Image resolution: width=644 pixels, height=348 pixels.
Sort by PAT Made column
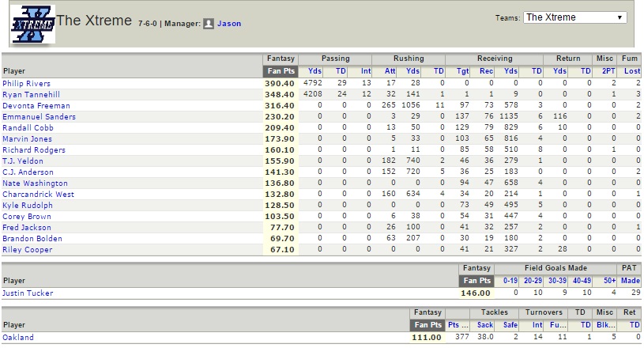tap(631, 281)
